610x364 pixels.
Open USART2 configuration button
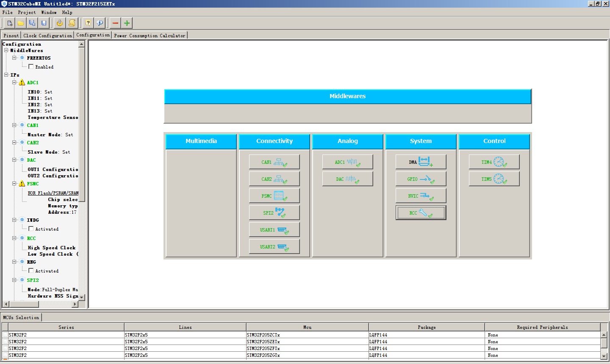click(274, 247)
